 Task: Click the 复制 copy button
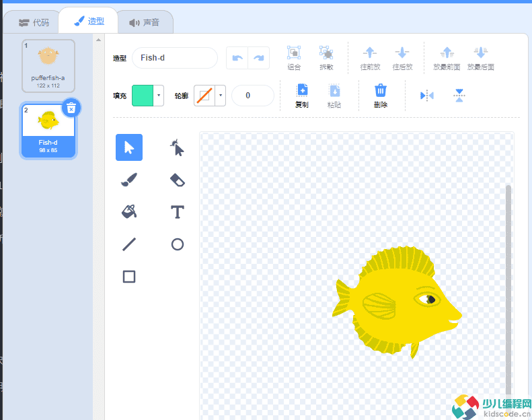point(302,96)
